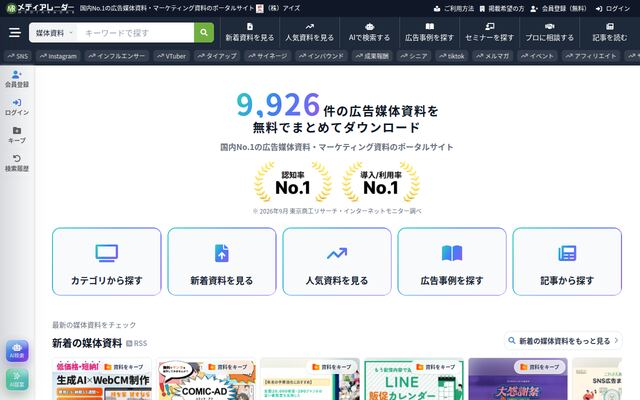This screenshot has height=400, width=640.
Task: Select the 成果報酬 trending tag
Action: 372,56
